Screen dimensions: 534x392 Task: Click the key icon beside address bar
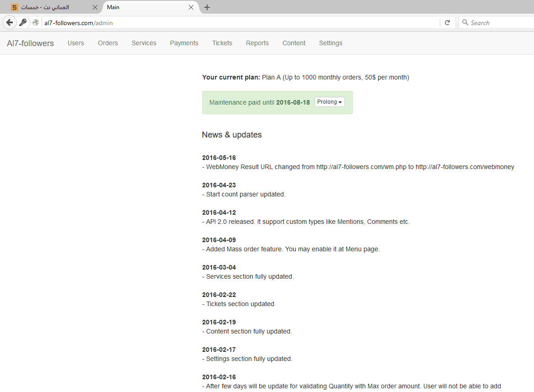coord(23,23)
